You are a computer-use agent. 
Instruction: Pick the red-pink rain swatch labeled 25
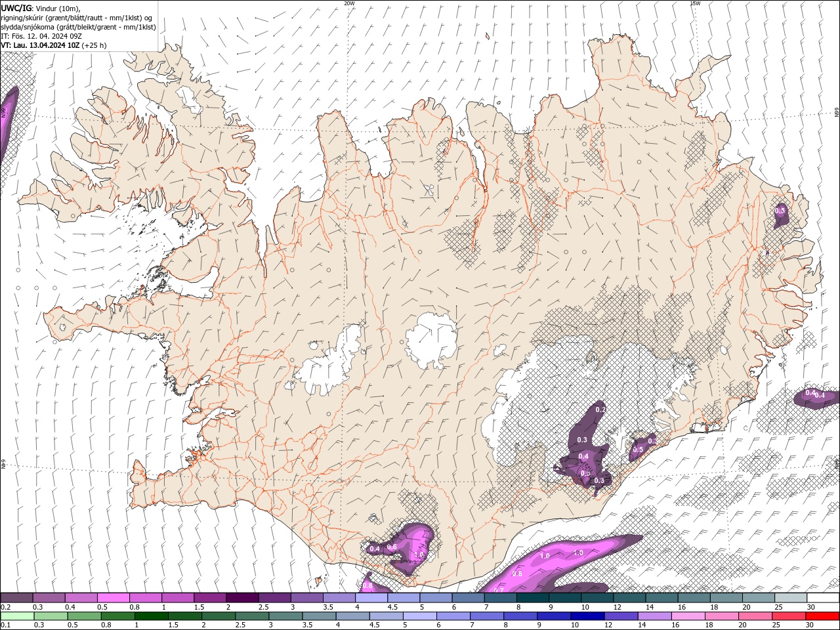787,616
